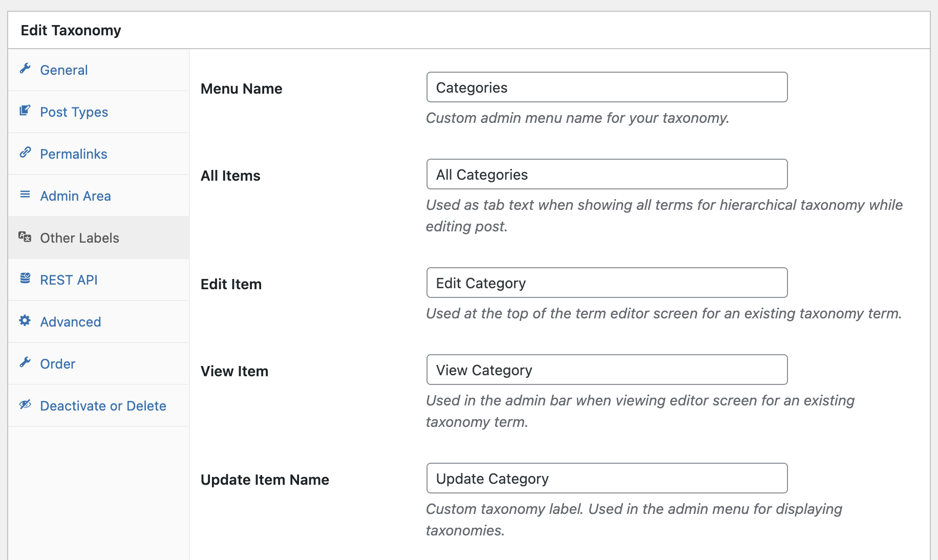Click the eye-slash icon beside Deactivate or Delete
938x560 pixels.
click(26, 405)
